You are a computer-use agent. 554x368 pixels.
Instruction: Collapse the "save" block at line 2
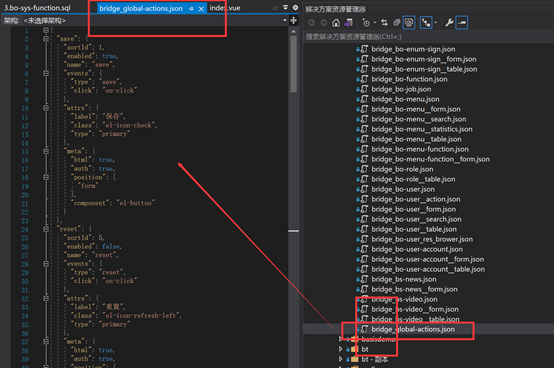pos(46,39)
